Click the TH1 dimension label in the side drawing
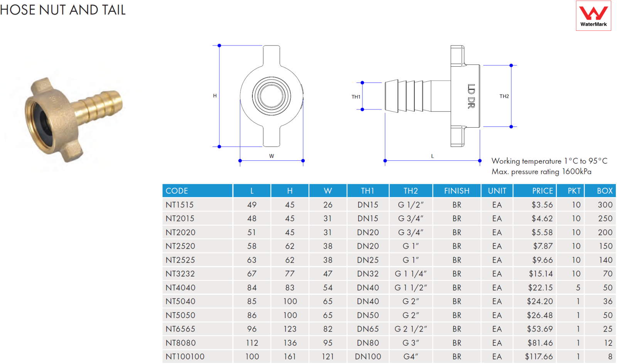Screen dimensions: 617x364 (356, 97)
